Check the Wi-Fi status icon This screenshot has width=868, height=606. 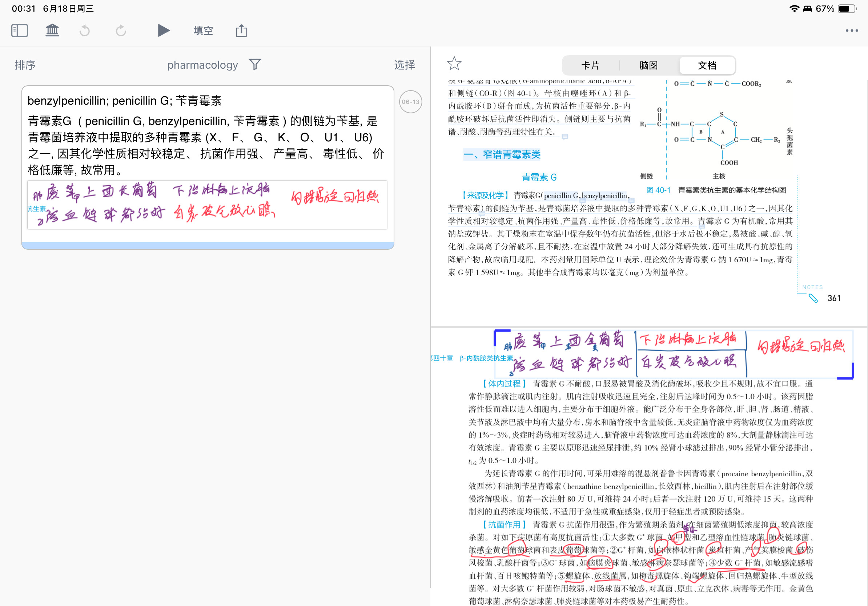point(794,9)
